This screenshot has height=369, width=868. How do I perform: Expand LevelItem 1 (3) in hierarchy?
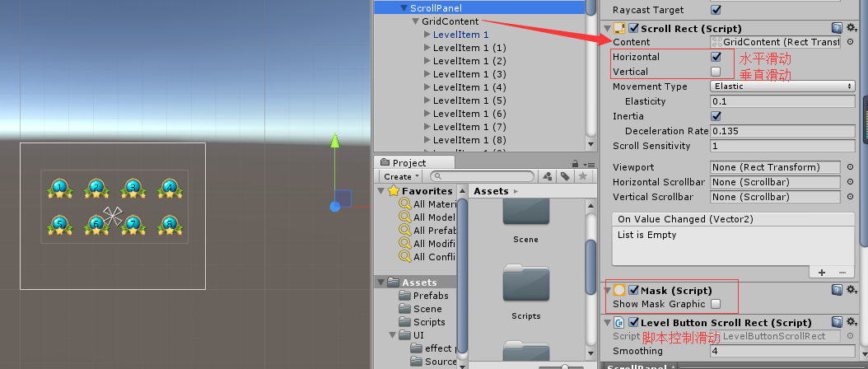point(427,74)
